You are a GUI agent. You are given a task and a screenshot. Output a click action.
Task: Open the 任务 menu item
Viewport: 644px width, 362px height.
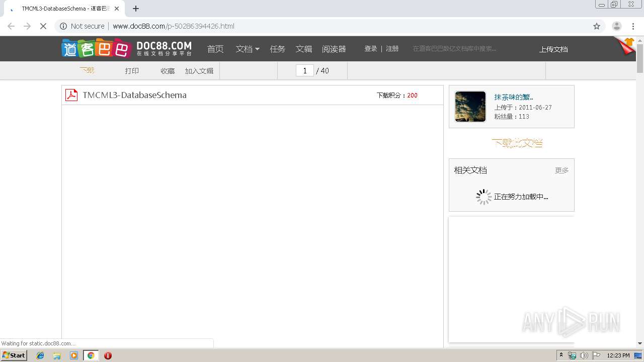(x=277, y=49)
